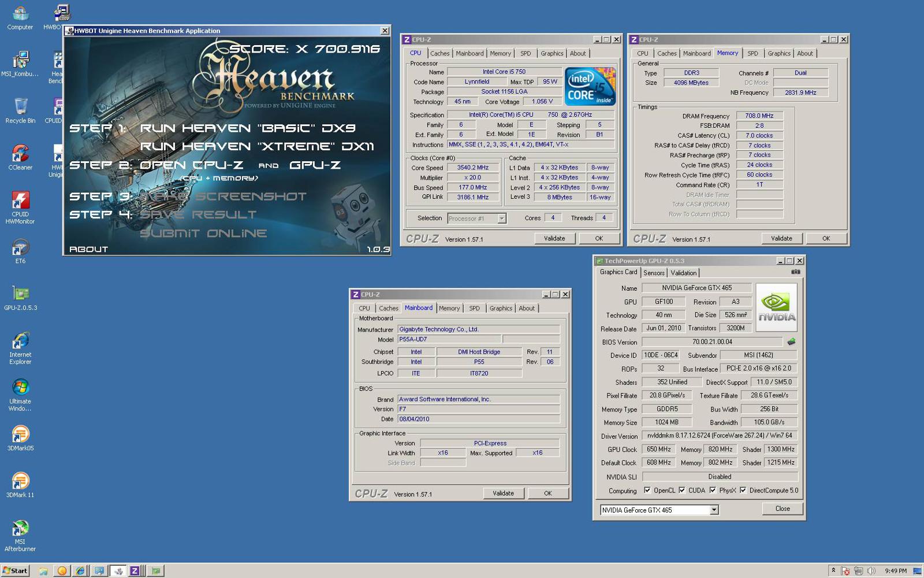
Task: Click the Intel Core i5 logo in CPU-Z
Action: point(590,86)
